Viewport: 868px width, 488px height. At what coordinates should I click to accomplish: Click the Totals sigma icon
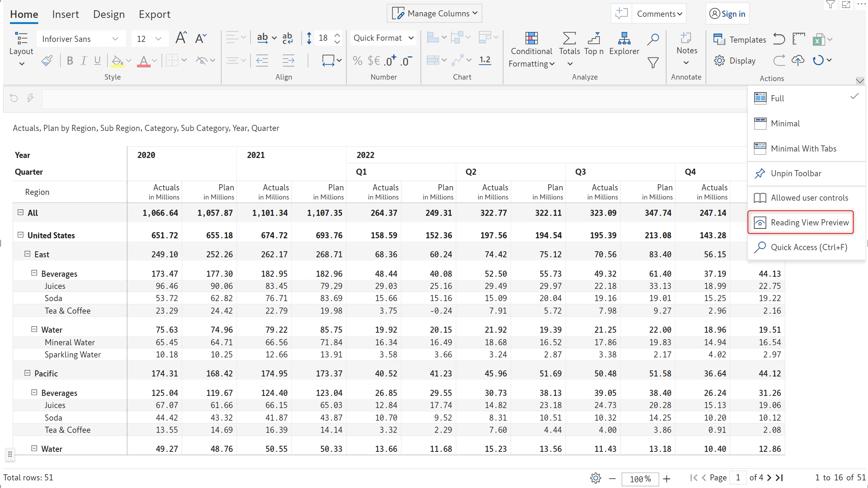tap(569, 38)
